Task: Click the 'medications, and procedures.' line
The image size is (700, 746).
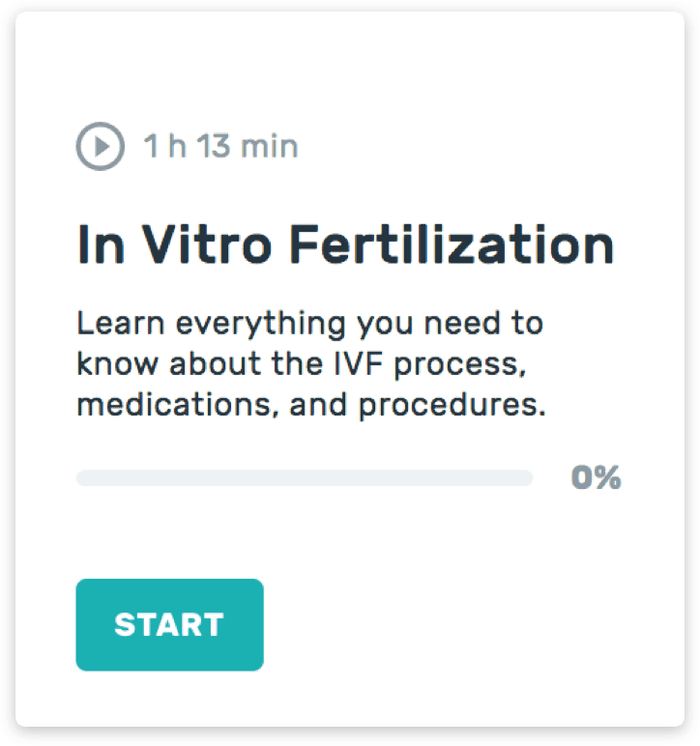Action: tap(311, 405)
